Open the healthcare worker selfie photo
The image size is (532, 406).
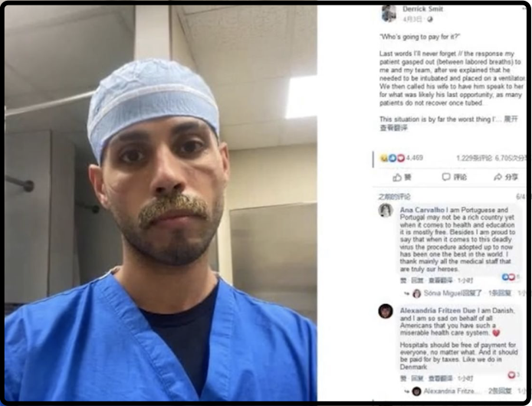pyautogui.click(x=161, y=203)
